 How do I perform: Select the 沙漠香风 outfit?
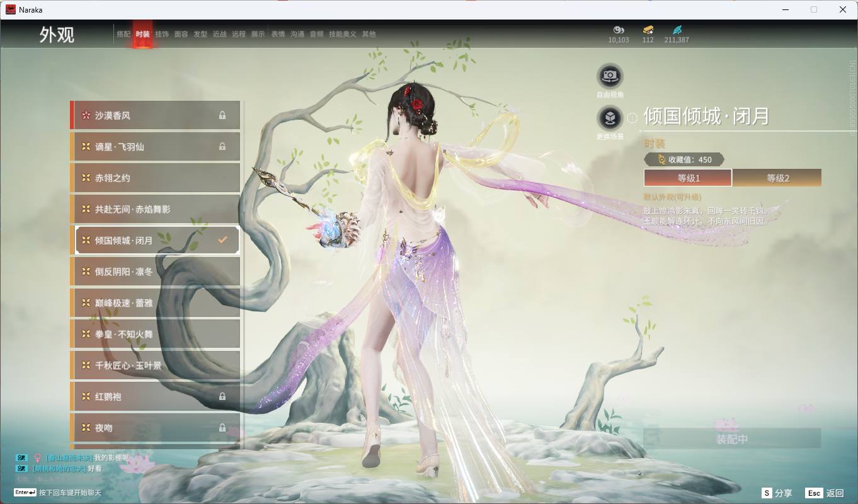(x=155, y=115)
